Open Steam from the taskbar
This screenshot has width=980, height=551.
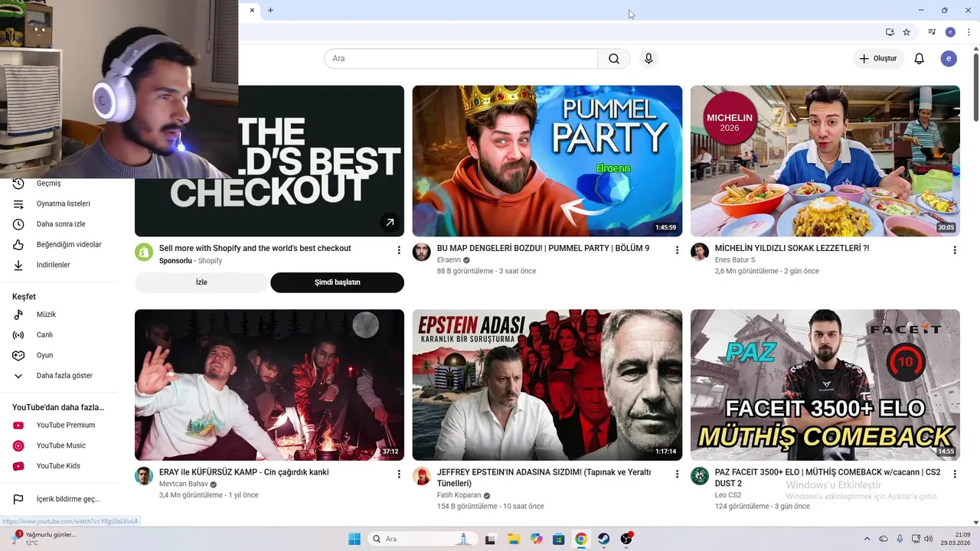tap(604, 539)
